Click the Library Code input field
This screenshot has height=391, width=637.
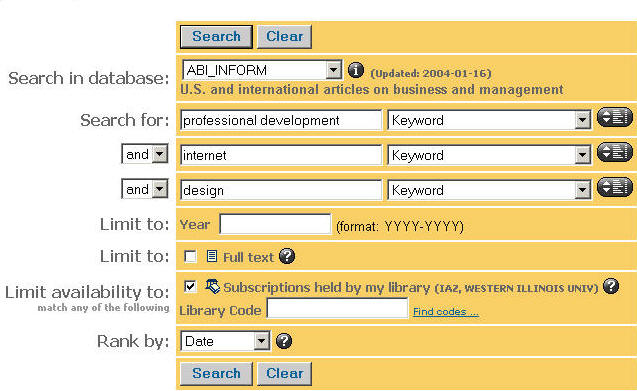pos(337,308)
